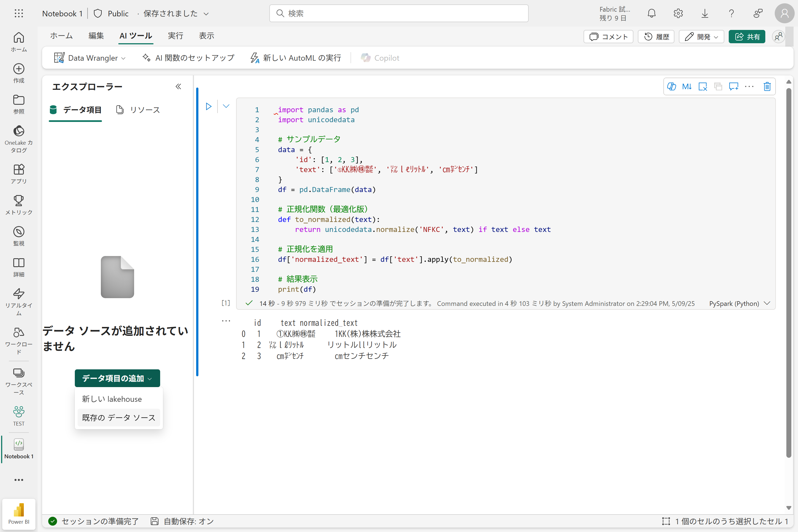Run the code cell with play icon
This screenshot has width=798, height=532.
209,106
